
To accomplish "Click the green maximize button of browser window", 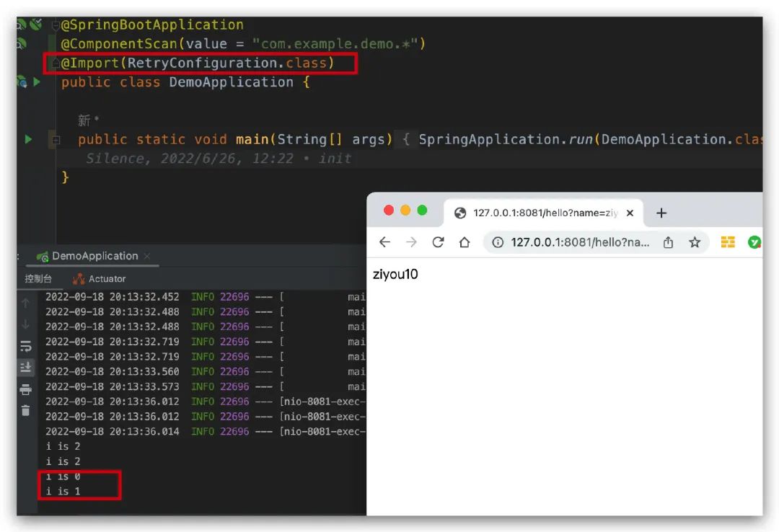I will tap(422, 210).
